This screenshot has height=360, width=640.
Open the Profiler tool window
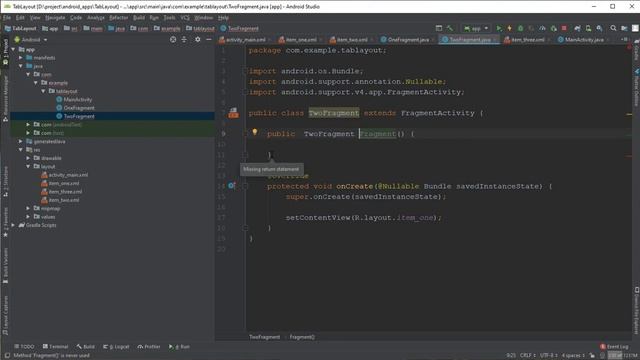(149, 347)
